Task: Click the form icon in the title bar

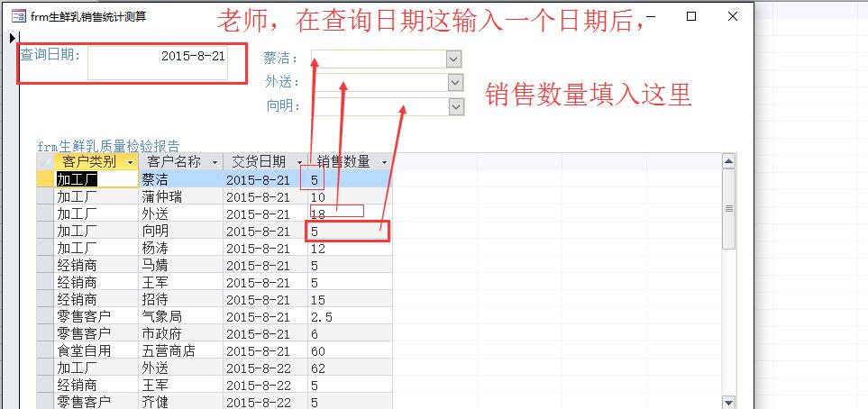Action: click(18, 16)
